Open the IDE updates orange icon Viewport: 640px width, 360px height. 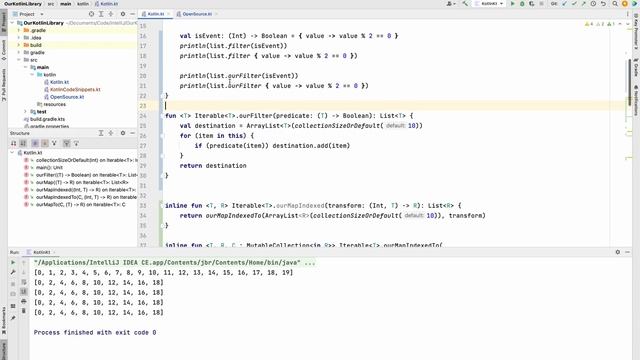click(x=624, y=4)
